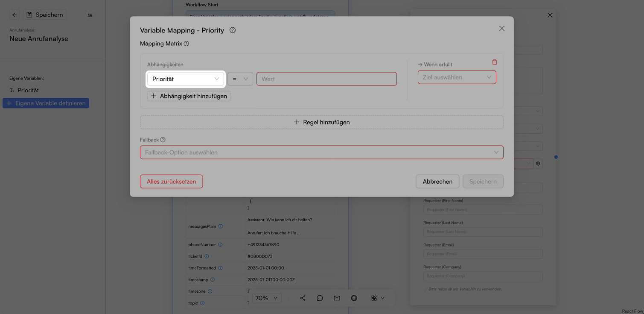Click the info icon next to messagesPlain

221,226
